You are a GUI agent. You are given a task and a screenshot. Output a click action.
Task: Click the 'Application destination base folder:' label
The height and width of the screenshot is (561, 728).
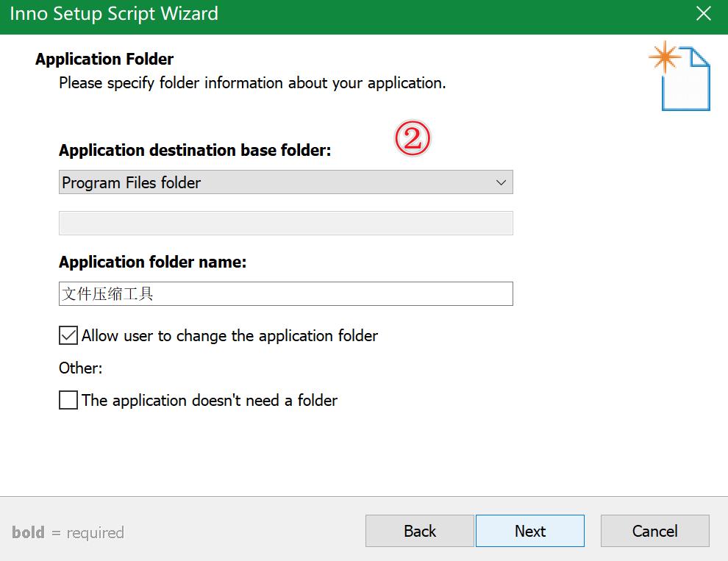[x=195, y=151]
